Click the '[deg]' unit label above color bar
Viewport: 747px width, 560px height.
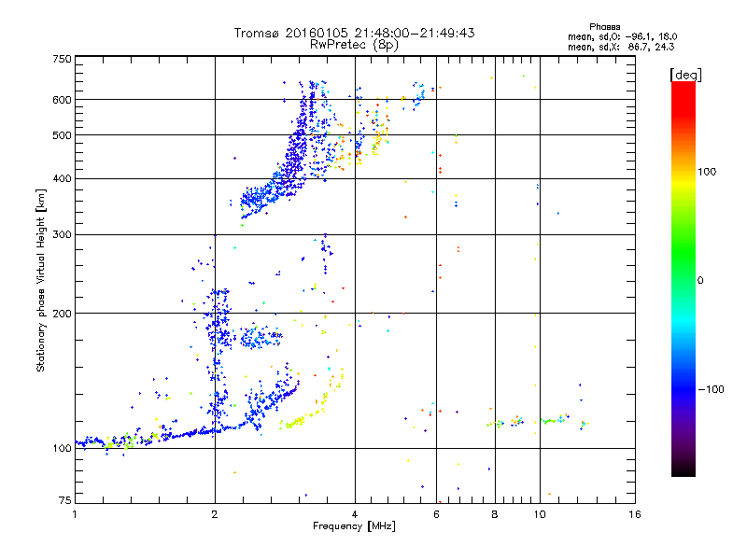click(685, 75)
